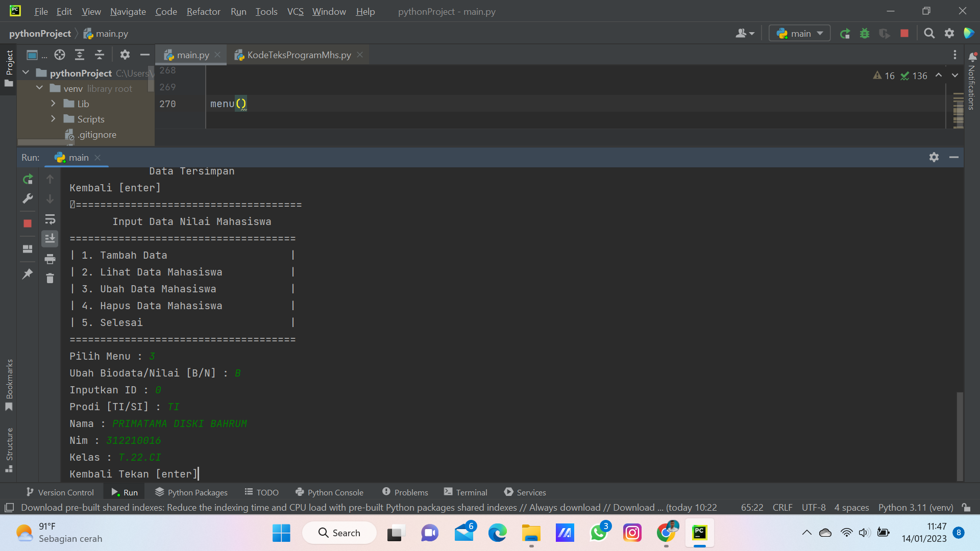
Task: Start the debugger with the bug icon
Action: pos(865,34)
